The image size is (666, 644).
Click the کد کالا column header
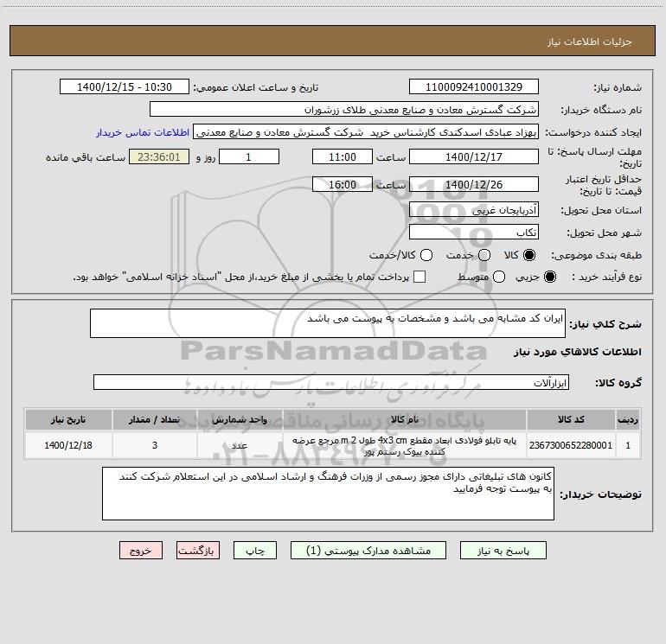[571, 419]
